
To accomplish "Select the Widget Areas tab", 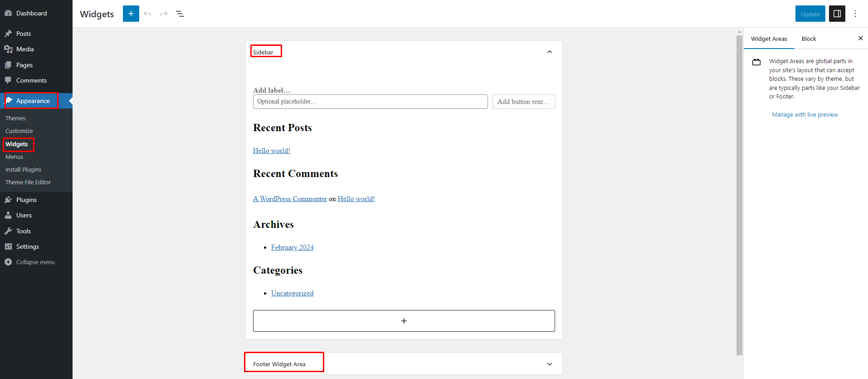I will point(769,39).
